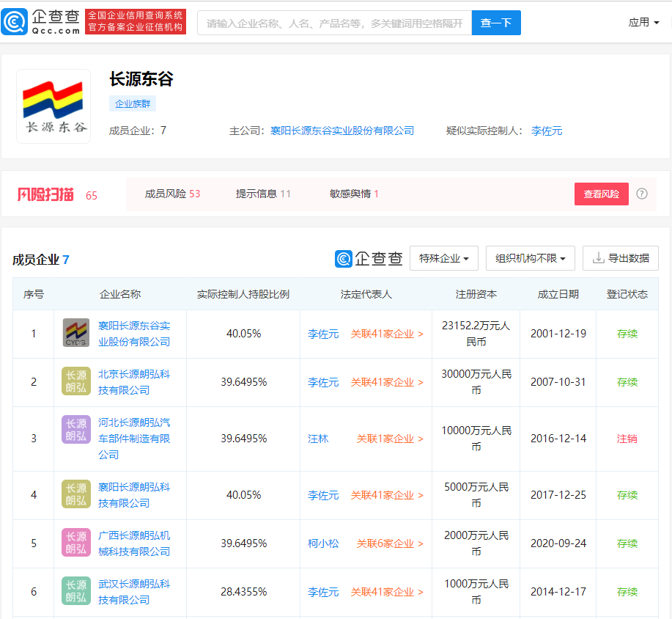This screenshot has width=672, height=619.
Task: Click the 注销 status in row 3
Action: click(627, 439)
